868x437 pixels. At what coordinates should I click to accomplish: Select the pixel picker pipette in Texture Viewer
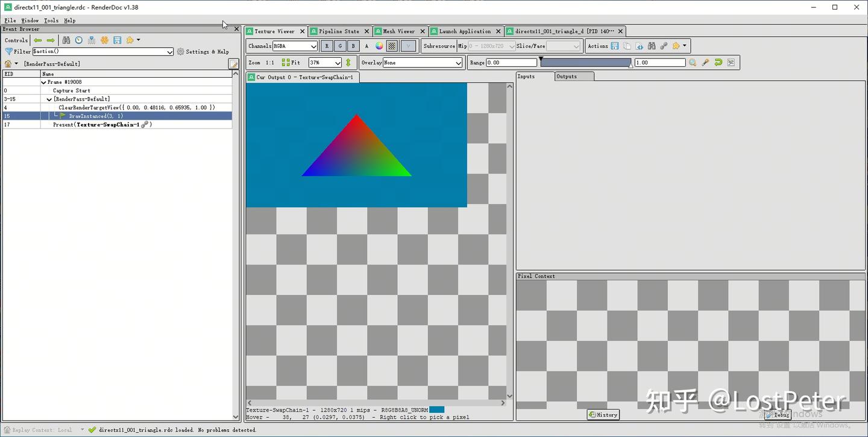705,62
